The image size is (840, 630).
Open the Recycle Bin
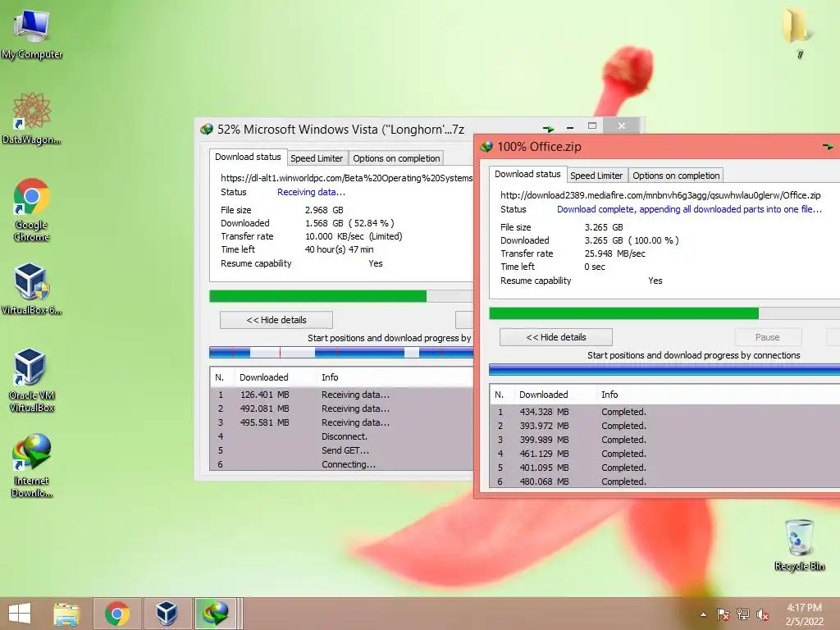click(x=799, y=545)
